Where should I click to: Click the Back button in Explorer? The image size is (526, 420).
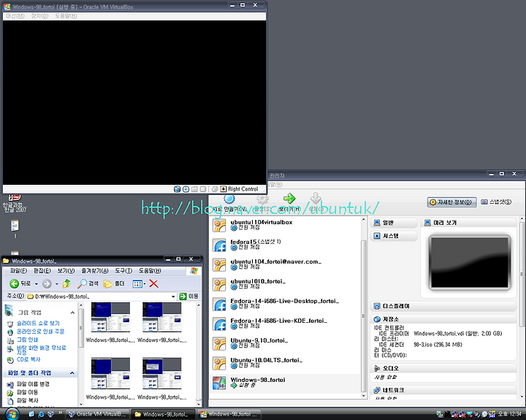20,284
